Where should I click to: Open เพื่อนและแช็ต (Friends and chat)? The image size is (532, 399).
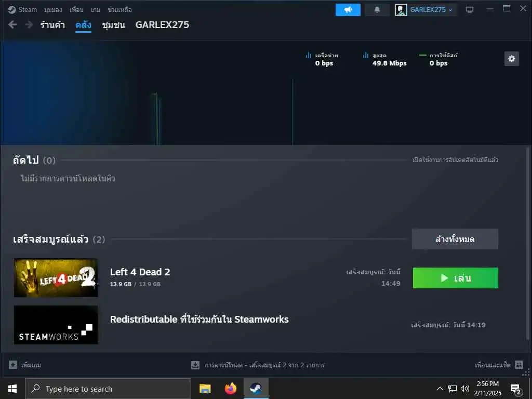[x=493, y=365]
